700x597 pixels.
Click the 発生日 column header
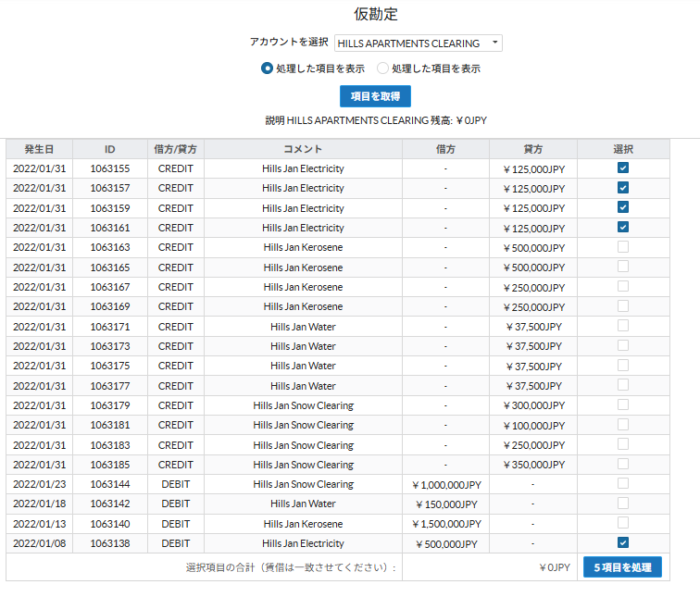[39, 149]
